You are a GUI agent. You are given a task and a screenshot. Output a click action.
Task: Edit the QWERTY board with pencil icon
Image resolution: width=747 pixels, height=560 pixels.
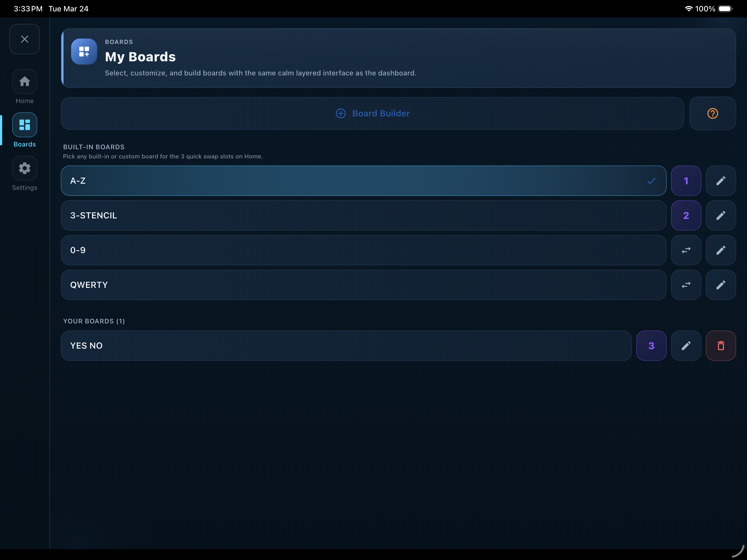(721, 285)
